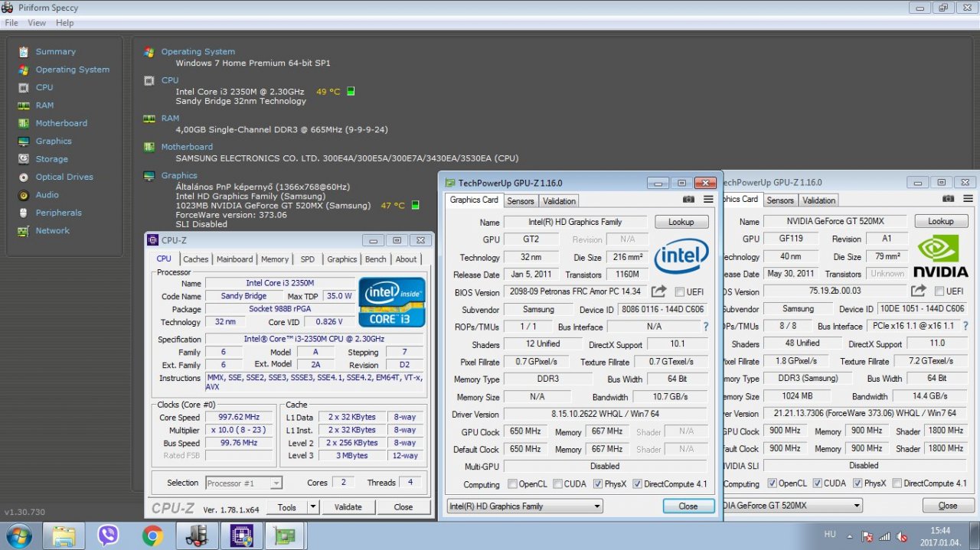Switch to Validation tab in NVIDIA GPU-Z

point(819,200)
